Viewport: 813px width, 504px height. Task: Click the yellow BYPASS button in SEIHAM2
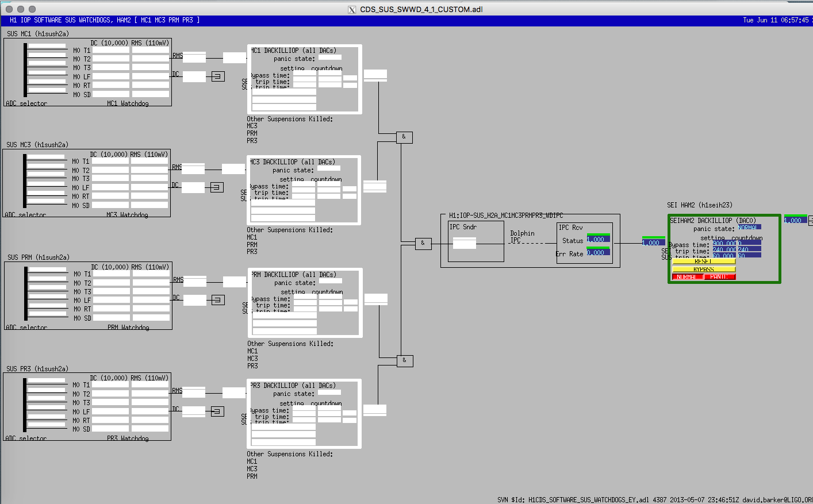(704, 269)
